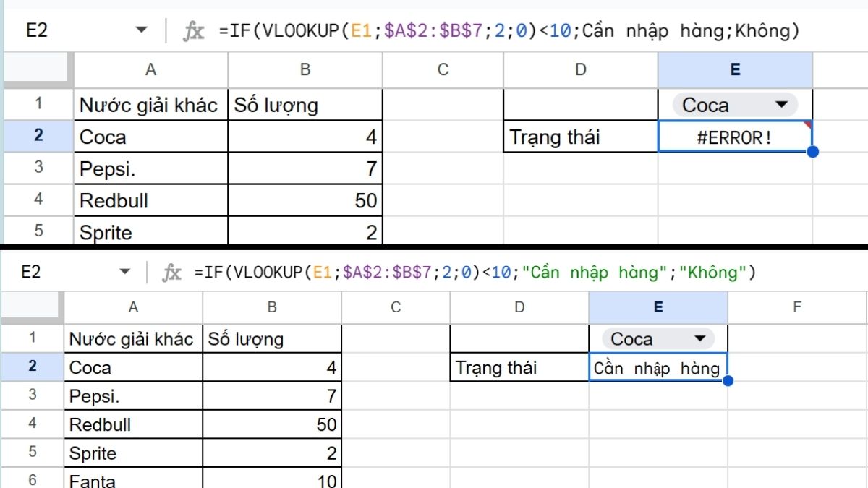Click the blue fill handle in bottom sheet
868x488 pixels.
[x=728, y=381]
